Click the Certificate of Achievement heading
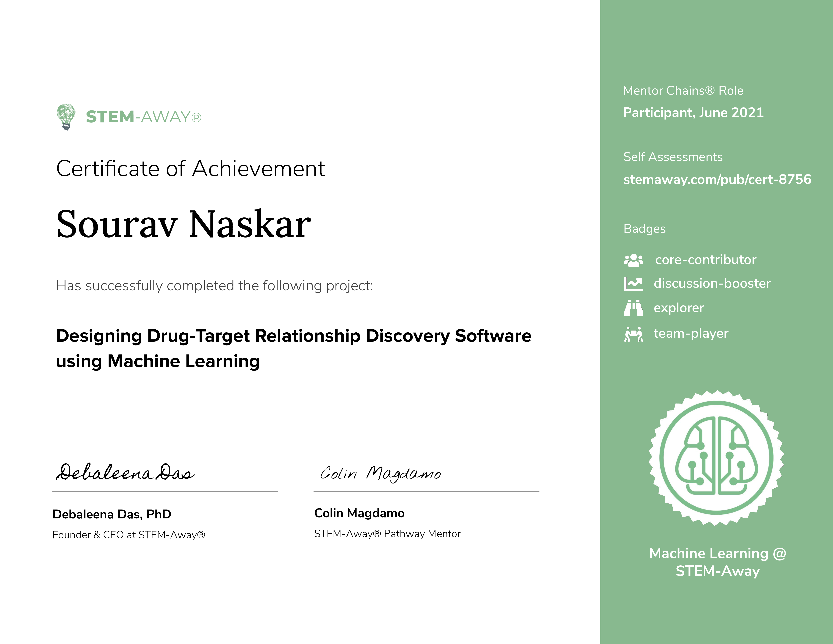 [x=190, y=169]
